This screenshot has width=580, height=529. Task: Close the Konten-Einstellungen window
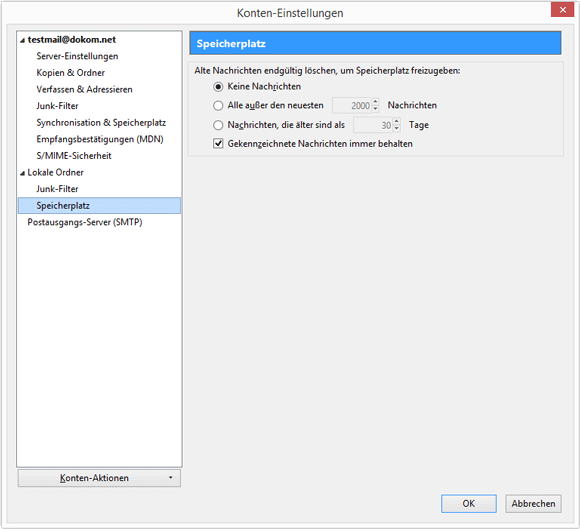(x=562, y=10)
